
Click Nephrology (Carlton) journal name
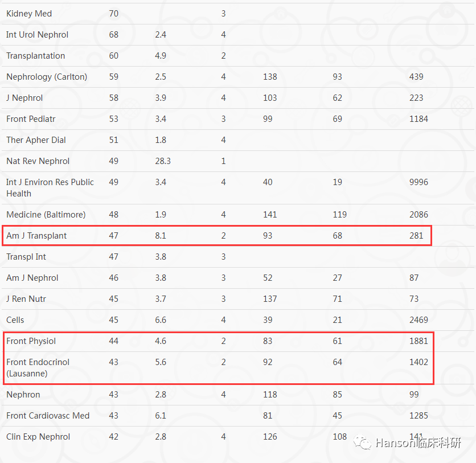pyautogui.click(x=47, y=77)
